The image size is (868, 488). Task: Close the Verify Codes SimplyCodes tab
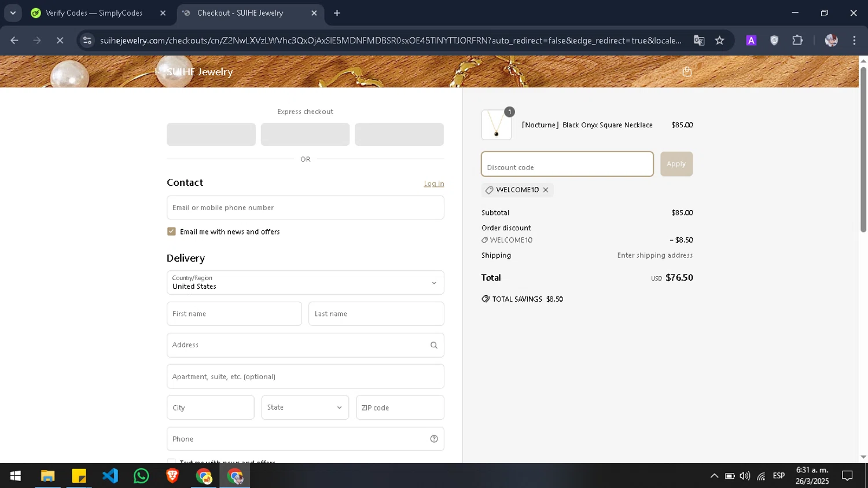pyautogui.click(x=163, y=13)
